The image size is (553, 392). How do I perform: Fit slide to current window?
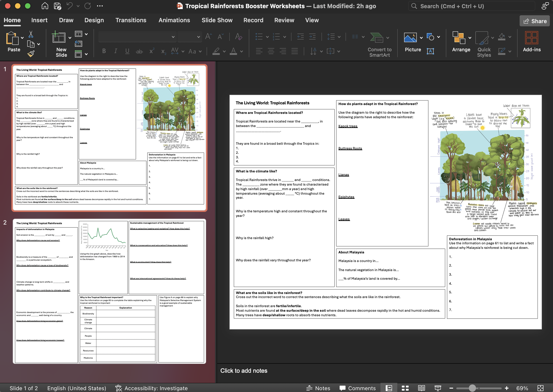pos(541,388)
